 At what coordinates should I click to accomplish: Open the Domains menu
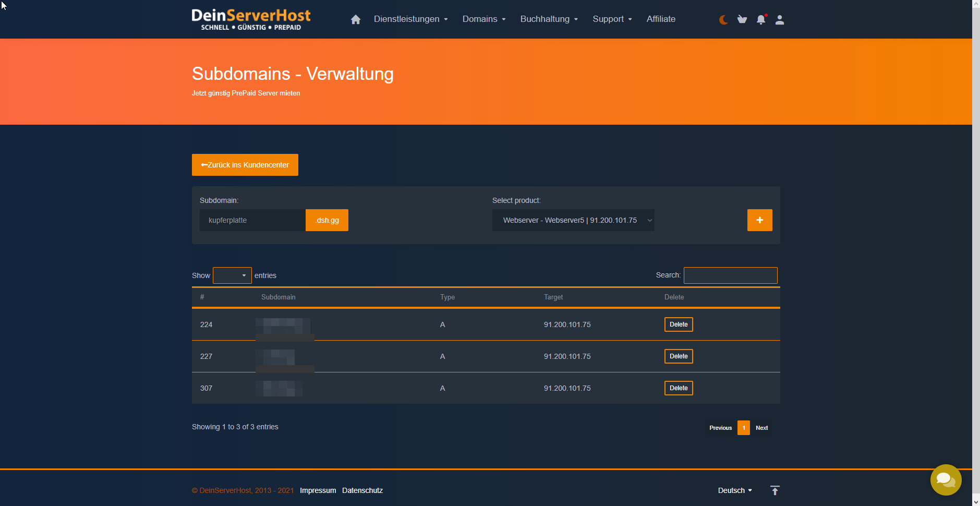pos(483,19)
